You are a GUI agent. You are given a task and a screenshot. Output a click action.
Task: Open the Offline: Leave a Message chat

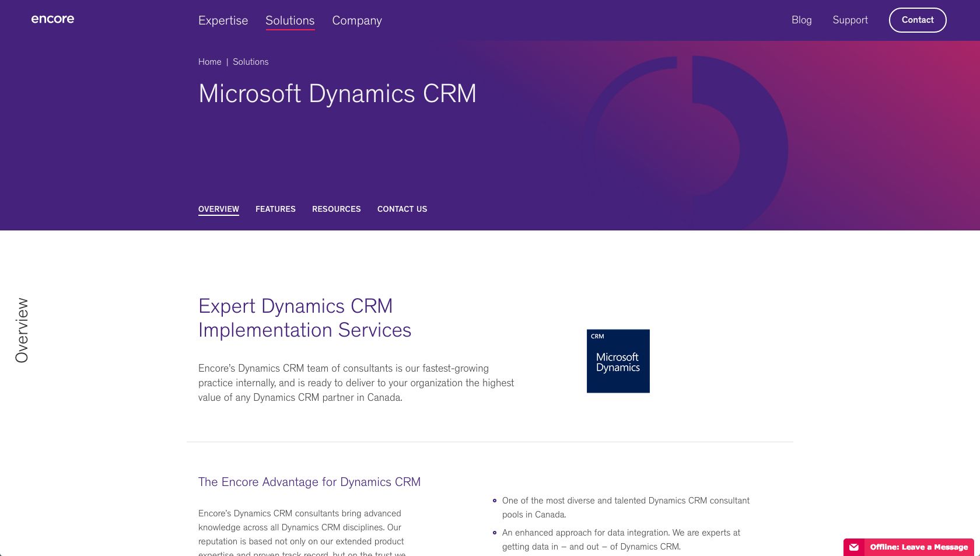pos(909,547)
